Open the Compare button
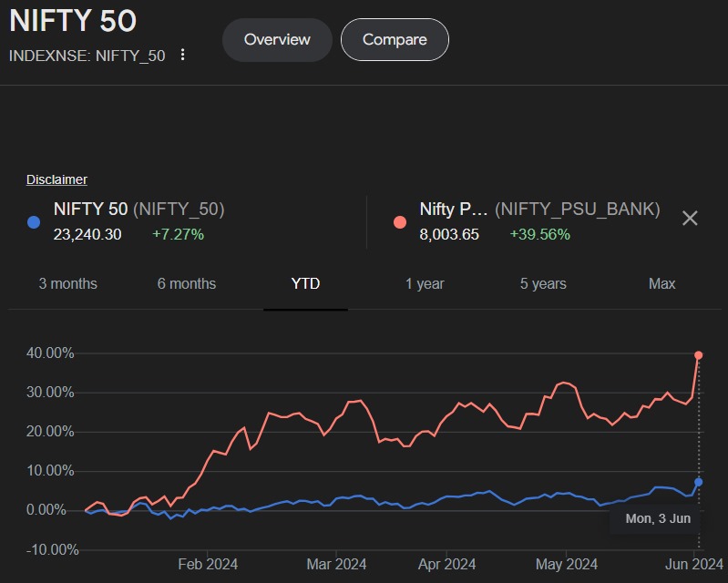Screen dimensions: 728x583 point(395,40)
